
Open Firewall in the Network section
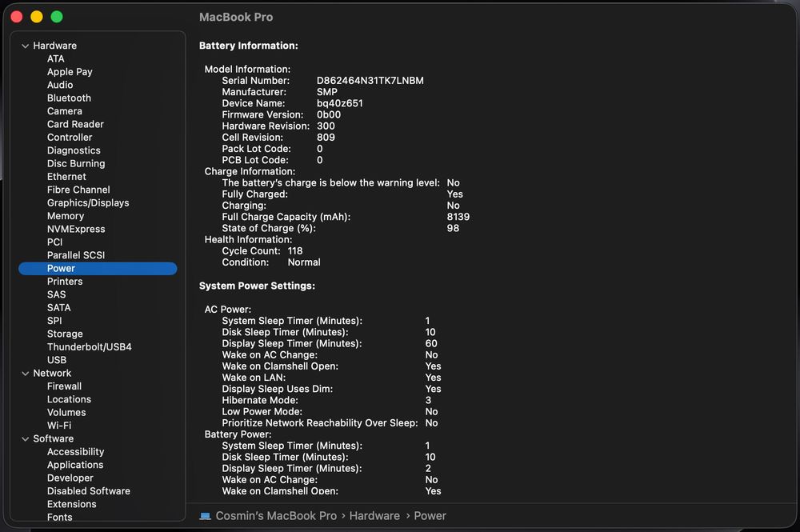[x=64, y=386]
